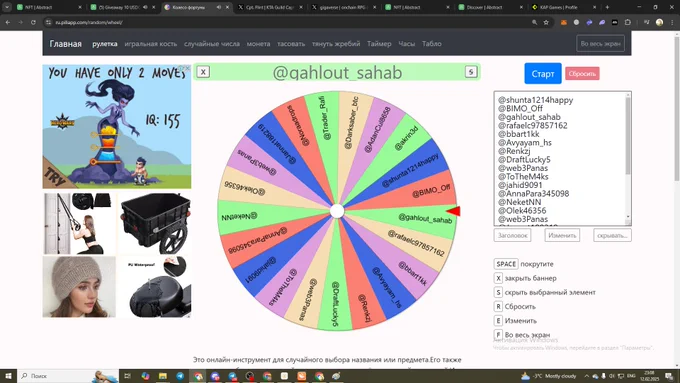This screenshot has height=383, width=680.
Task: View site information icon in address bar
Action: 49,22
